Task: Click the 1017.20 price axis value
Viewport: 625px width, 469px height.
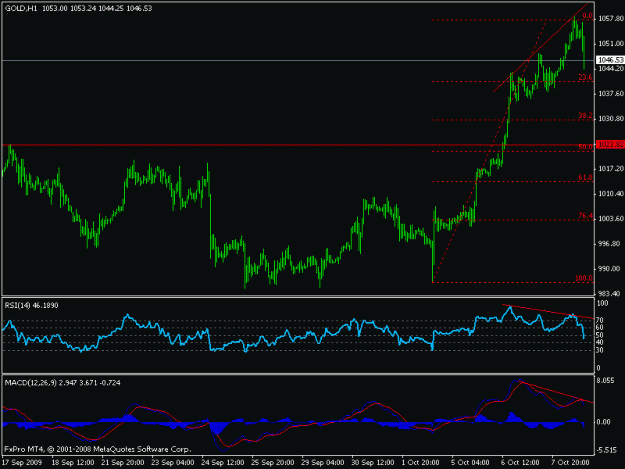Action: (x=611, y=169)
